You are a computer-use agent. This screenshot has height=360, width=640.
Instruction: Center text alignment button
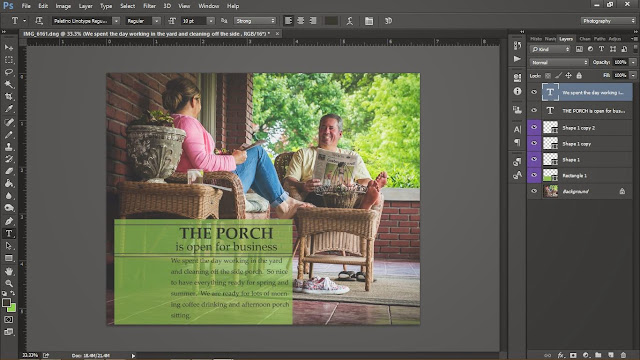[300, 21]
